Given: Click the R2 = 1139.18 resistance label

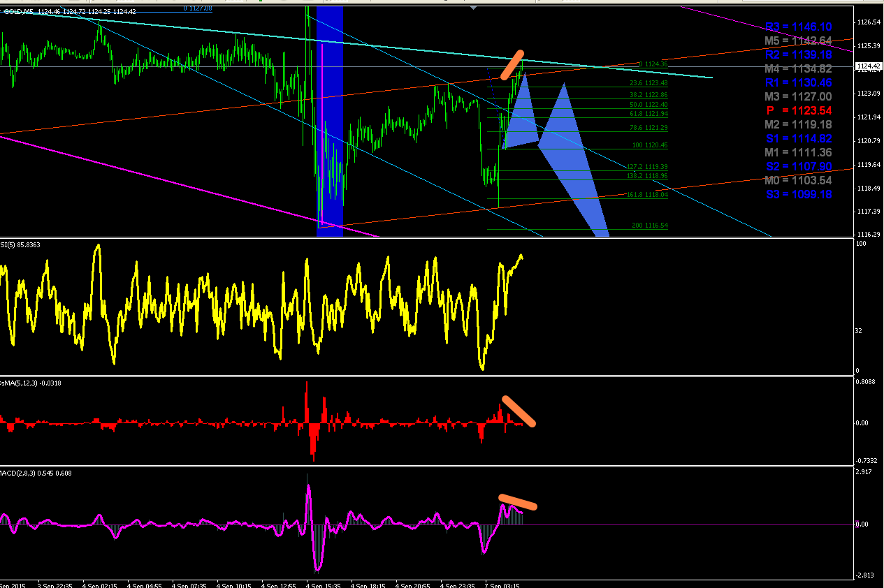Looking at the screenshot, I should tap(798, 54).
